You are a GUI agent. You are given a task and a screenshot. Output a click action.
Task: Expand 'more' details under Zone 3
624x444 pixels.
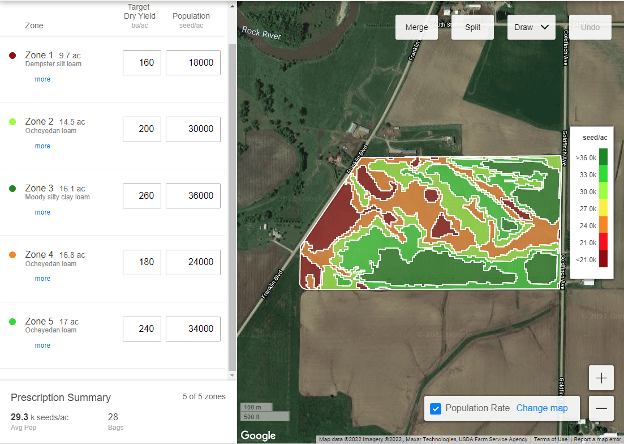(x=42, y=212)
